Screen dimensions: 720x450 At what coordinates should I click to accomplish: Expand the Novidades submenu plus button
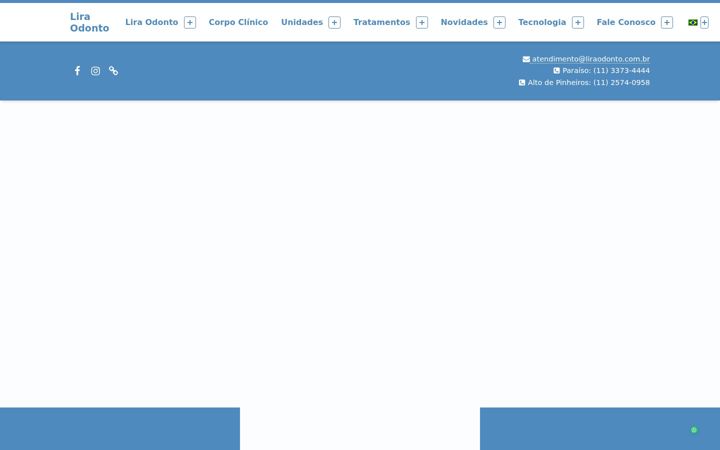(x=500, y=22)
